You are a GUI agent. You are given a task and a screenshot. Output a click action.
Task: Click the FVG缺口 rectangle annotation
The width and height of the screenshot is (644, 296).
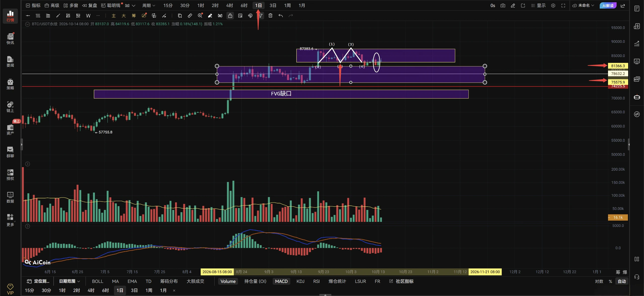click(x=281, y=94)
